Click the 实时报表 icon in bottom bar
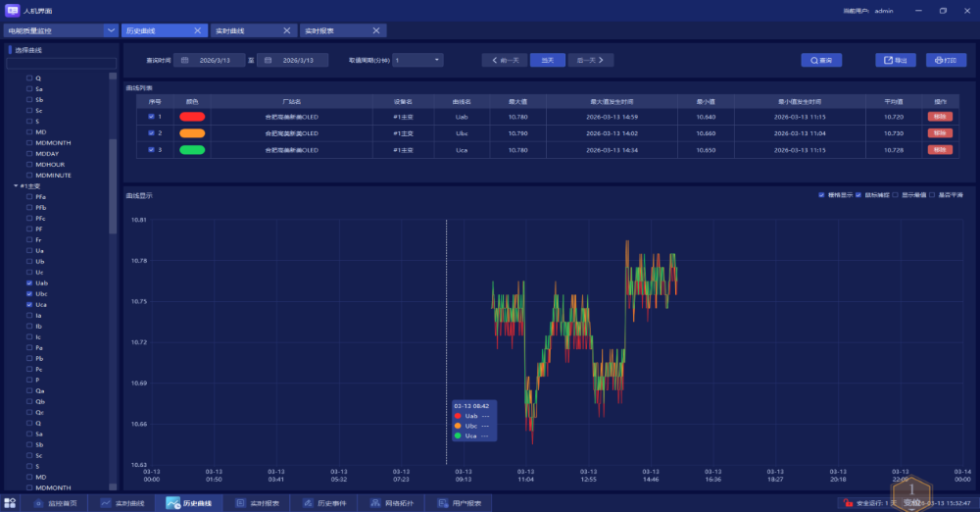The width and height of the screenshot is (980, 512). [x=241, y=503]
